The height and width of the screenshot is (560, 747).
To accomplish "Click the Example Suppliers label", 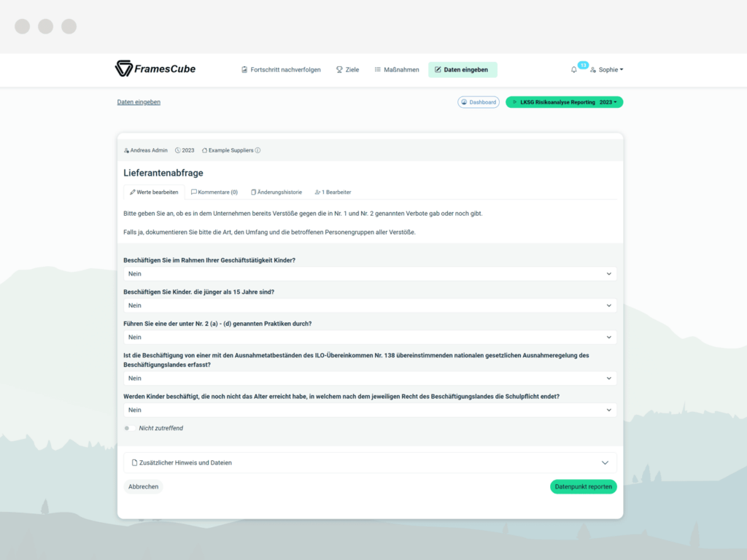I will tap(231, 150).
